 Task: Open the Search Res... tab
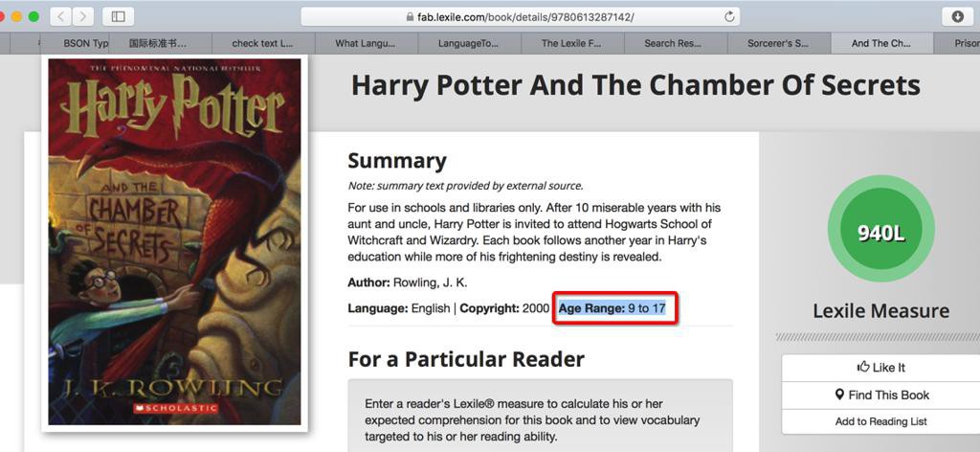(676, 43)
